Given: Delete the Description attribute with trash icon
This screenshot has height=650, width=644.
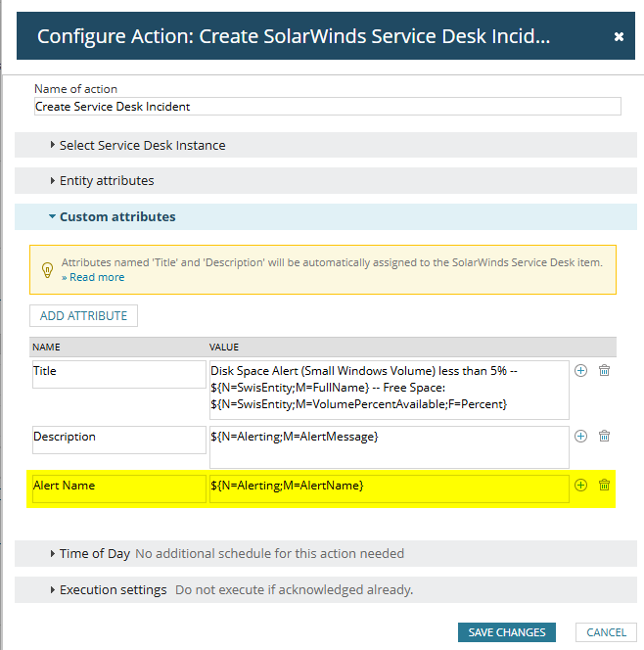Looking at the screenshot, I should click(x=605, y=436).
